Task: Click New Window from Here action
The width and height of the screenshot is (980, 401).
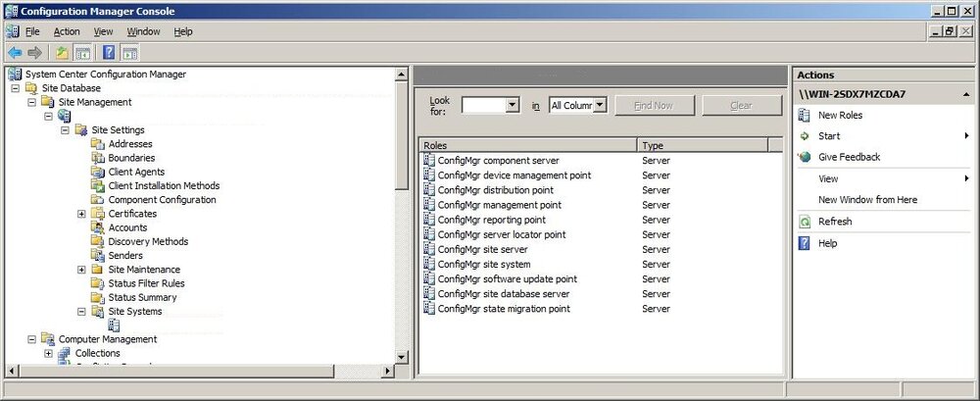Action: 867,200
